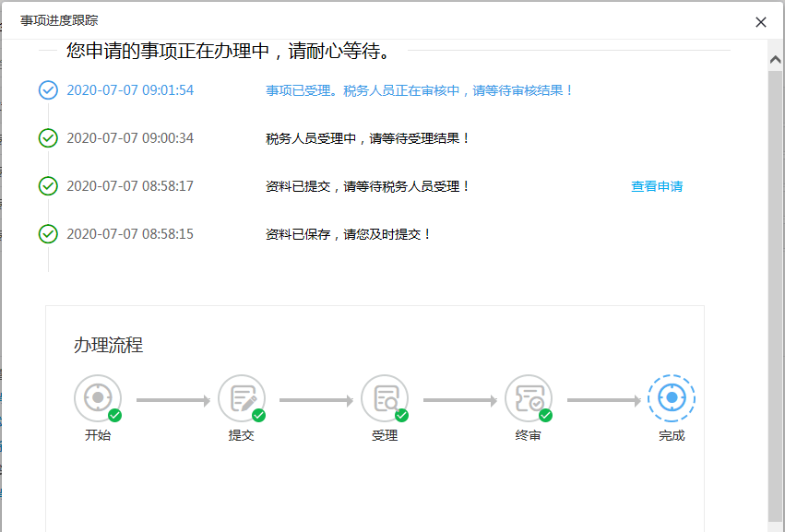
Task: Click the 税务人员受理中 status text
Action: click(x=368, y=138)
